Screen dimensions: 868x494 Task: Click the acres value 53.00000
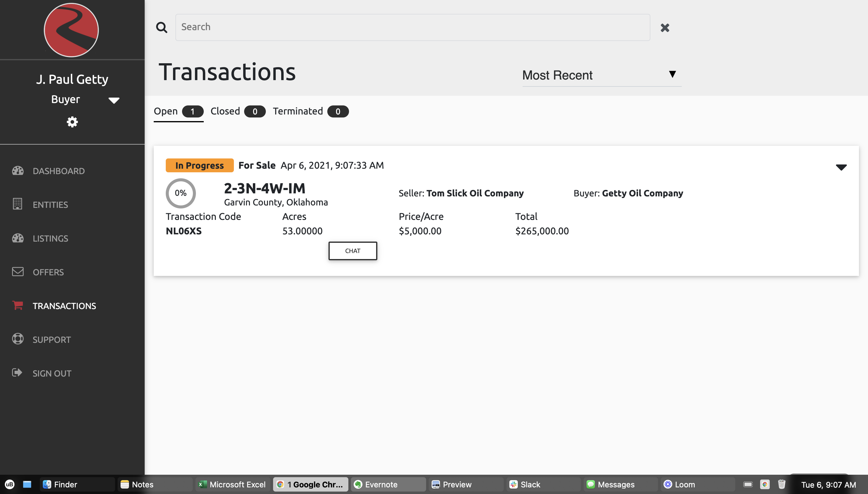click(x=302, y=231)
